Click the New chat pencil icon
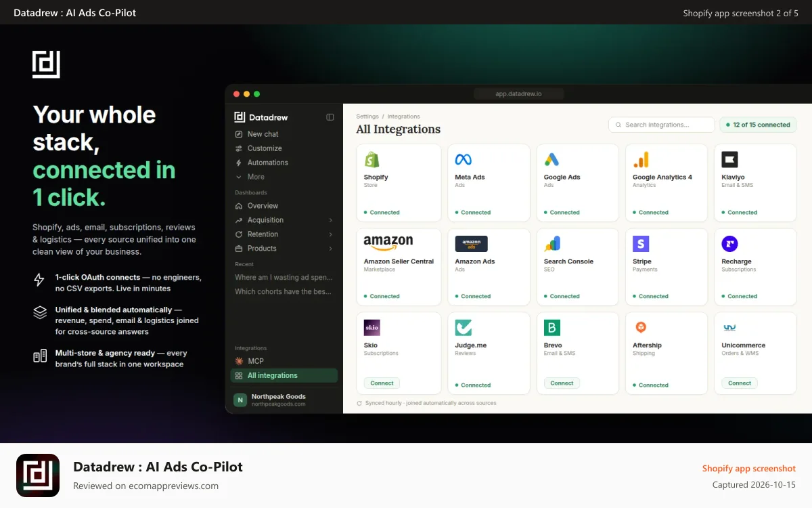The width and height of the screenshot is (812, 508). click(x=239, y=134)
